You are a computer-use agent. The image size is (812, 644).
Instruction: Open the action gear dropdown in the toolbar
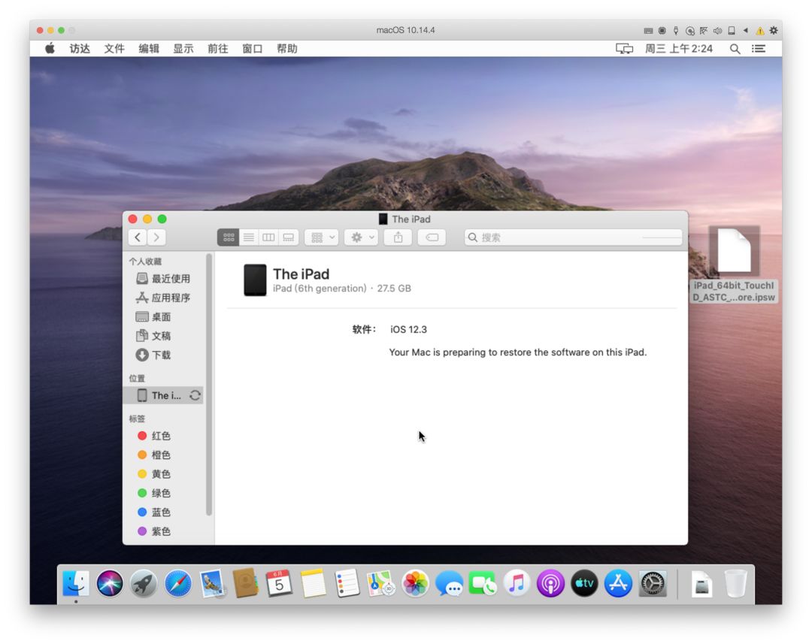(x=361, y=237)
